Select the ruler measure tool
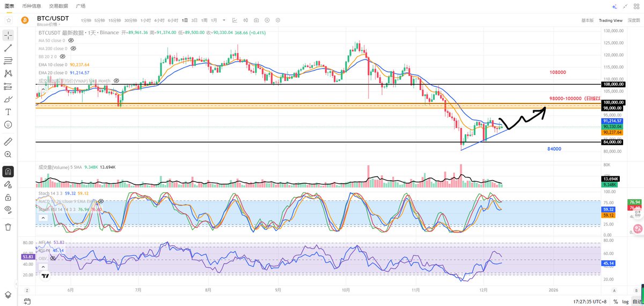 (8, 141)
